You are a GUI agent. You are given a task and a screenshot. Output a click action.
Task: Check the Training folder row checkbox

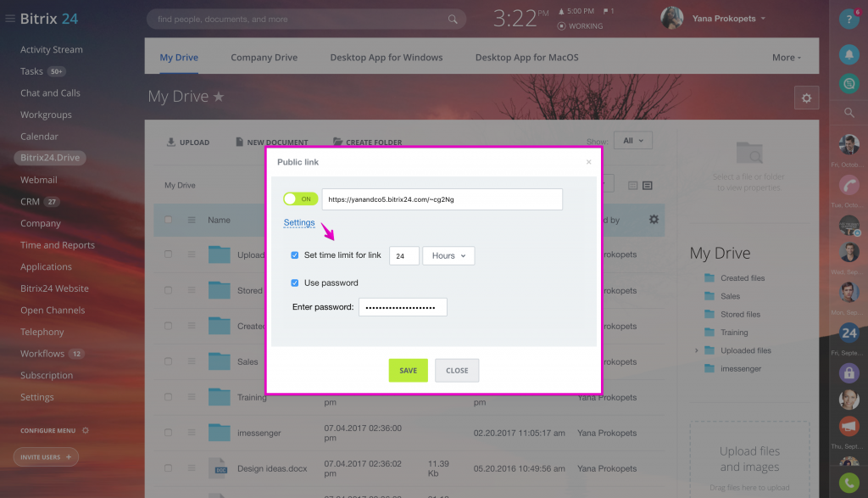point(169,397)
